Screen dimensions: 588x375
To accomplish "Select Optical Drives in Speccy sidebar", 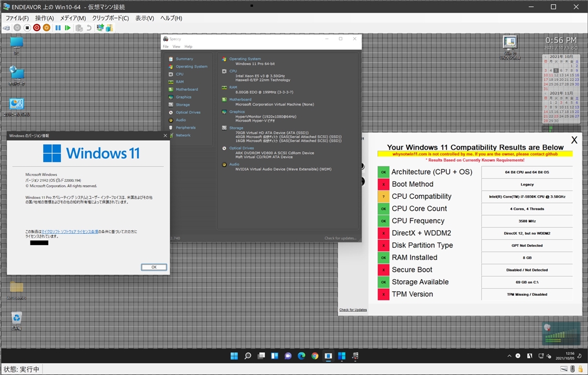I will pos(188,112).
